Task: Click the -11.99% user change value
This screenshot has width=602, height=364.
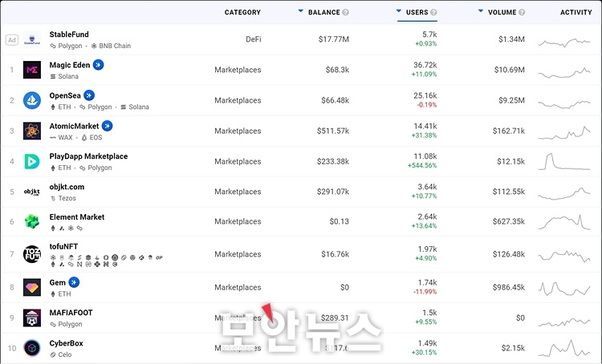Action: point(425,292)
